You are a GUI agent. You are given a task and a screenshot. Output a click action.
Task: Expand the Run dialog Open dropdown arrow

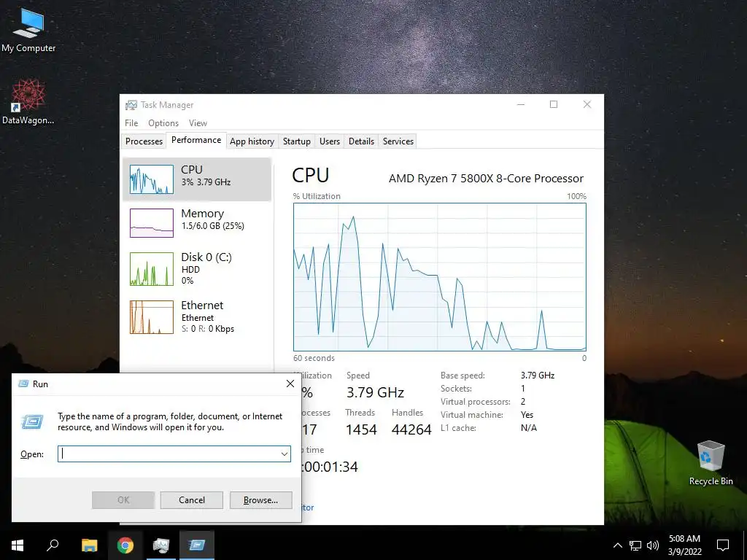[285, 454]
